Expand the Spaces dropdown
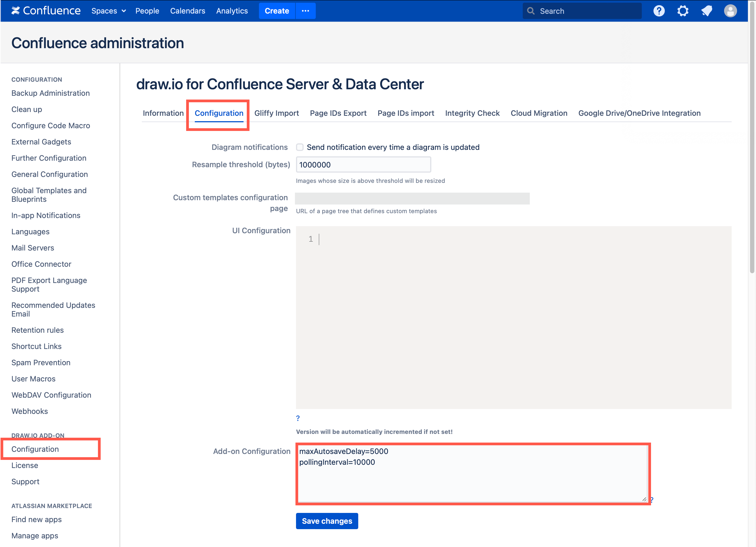The height and width of the screenshot is (547, 756). (109, 11)
